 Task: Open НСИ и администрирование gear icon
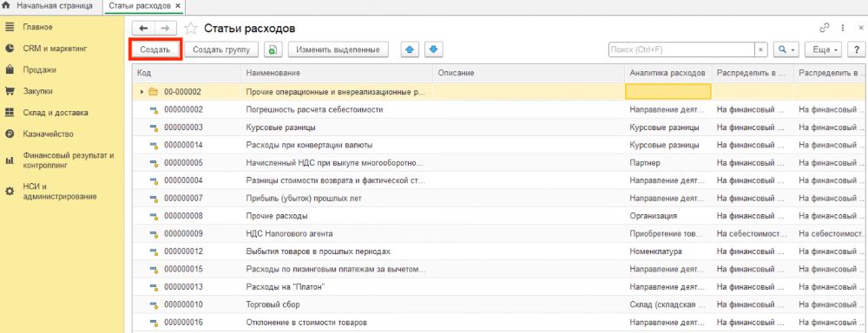[x=9, y=192]
